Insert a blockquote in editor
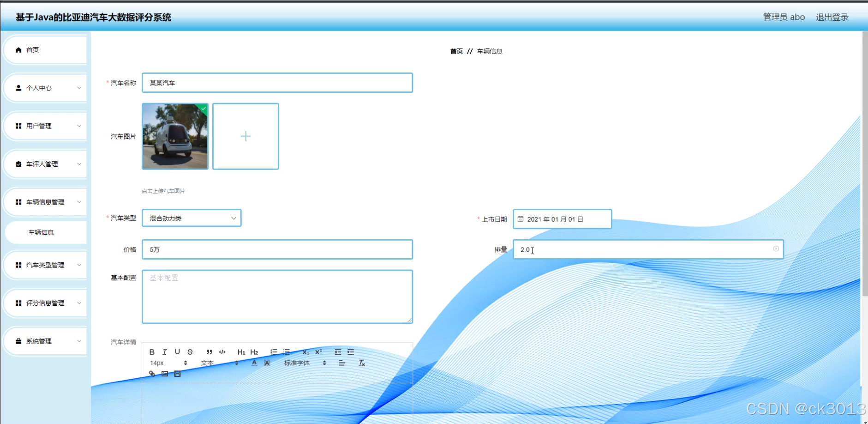Image resolution: width=868 pixels, height=424 pixels. click(x=210, y=352)
